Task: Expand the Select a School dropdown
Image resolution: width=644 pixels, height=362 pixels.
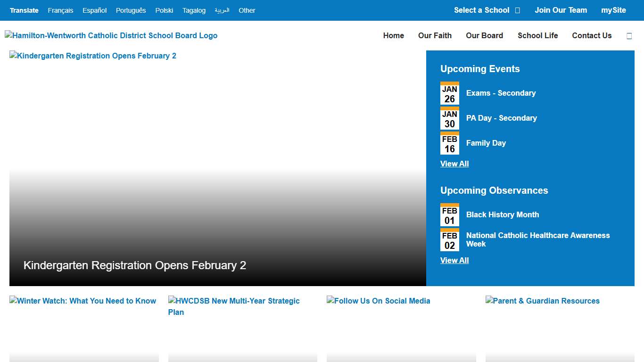Action: 487,10
